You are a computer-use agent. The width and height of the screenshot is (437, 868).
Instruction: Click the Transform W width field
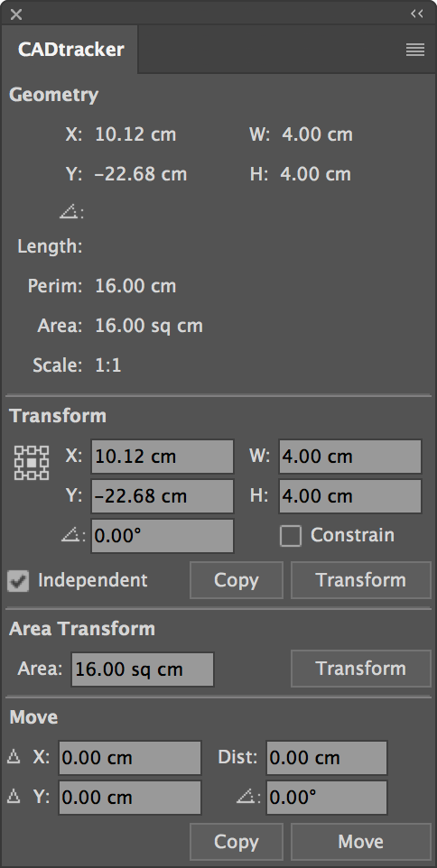350,457
